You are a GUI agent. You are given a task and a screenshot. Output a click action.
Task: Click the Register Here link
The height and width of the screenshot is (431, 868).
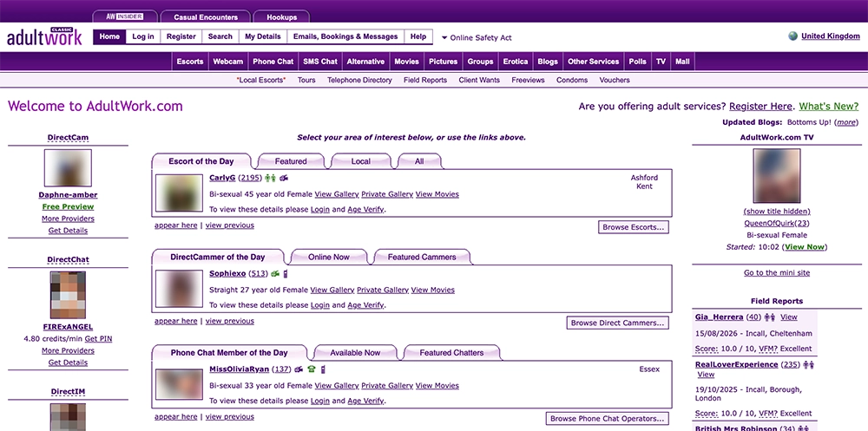760,106
